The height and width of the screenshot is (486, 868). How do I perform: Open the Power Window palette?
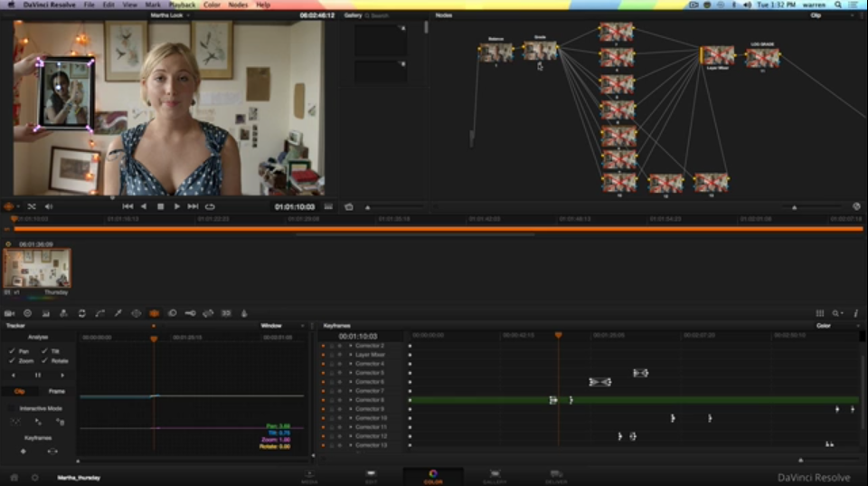[x=137, y=314]
